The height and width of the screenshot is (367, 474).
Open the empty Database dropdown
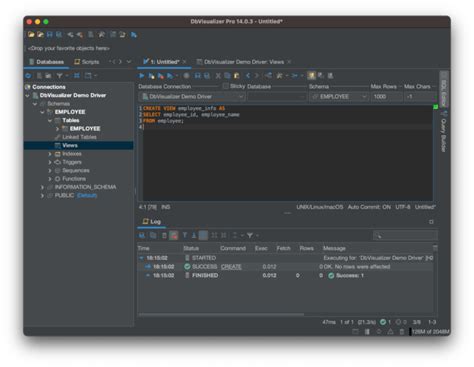click(277, 97)
